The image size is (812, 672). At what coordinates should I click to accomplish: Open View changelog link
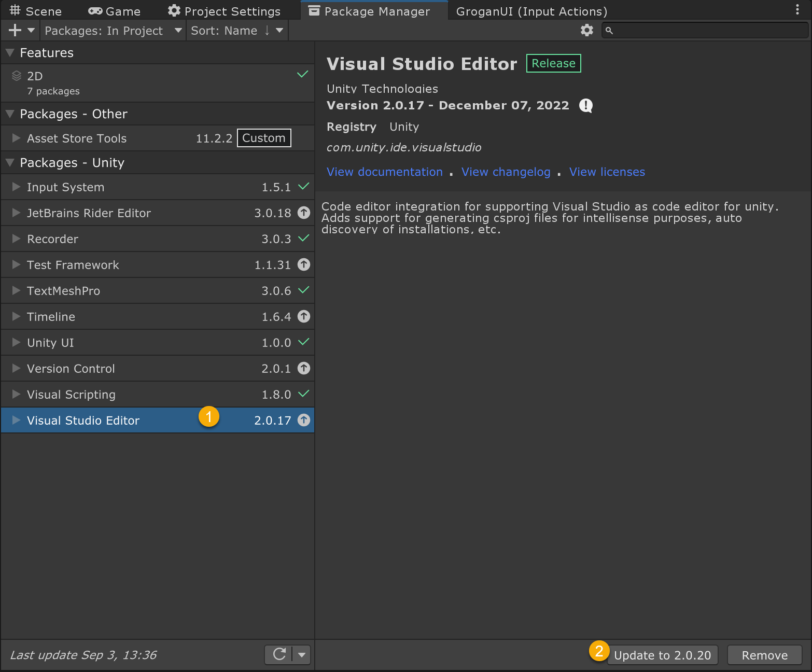click(506, 172)
